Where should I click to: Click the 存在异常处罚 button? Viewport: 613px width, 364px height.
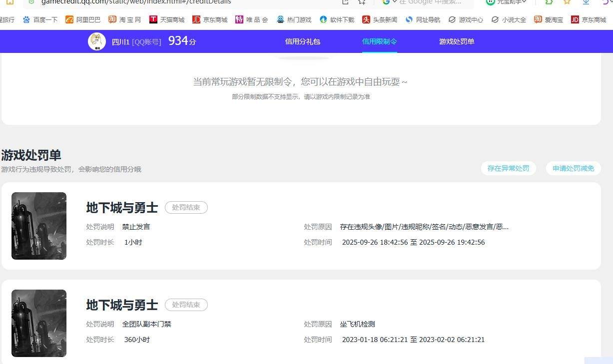click(x=509, y=168)
